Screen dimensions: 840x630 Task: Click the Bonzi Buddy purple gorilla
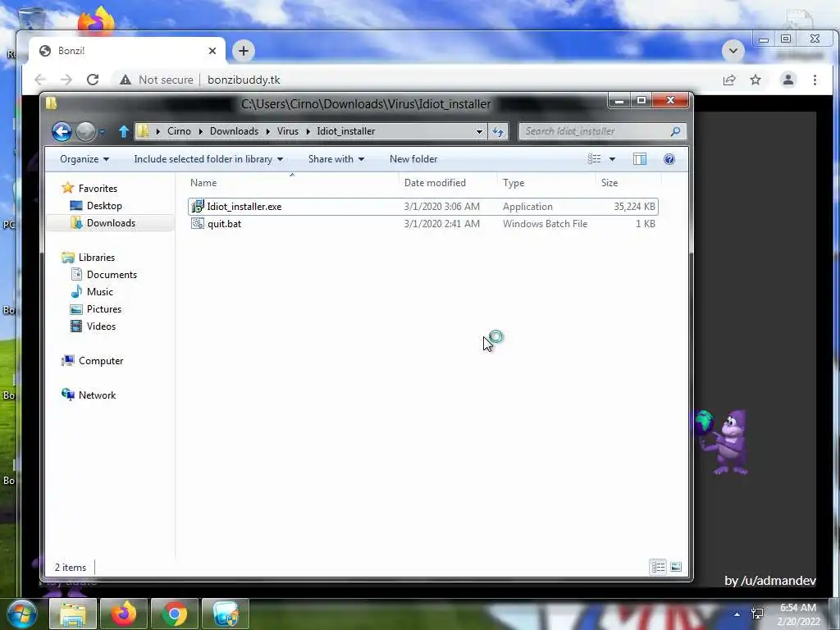tap(724, 442)
